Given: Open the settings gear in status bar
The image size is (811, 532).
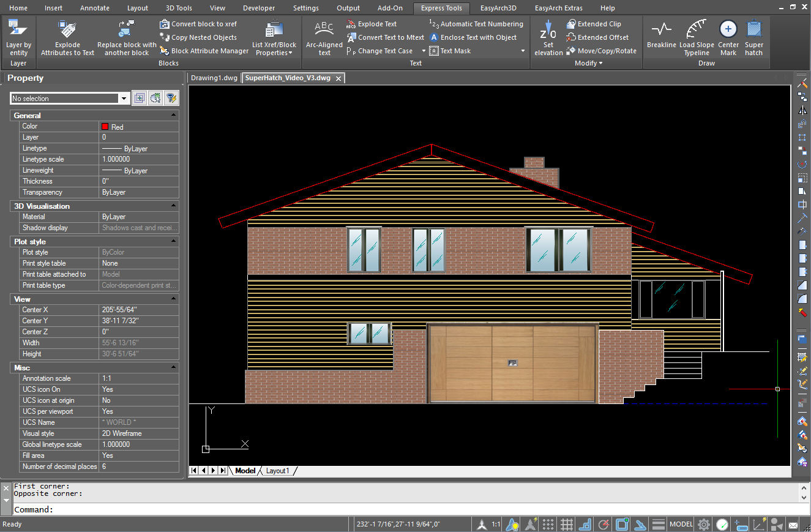Looking at the screenshot, I should click(x=704, y=525).
